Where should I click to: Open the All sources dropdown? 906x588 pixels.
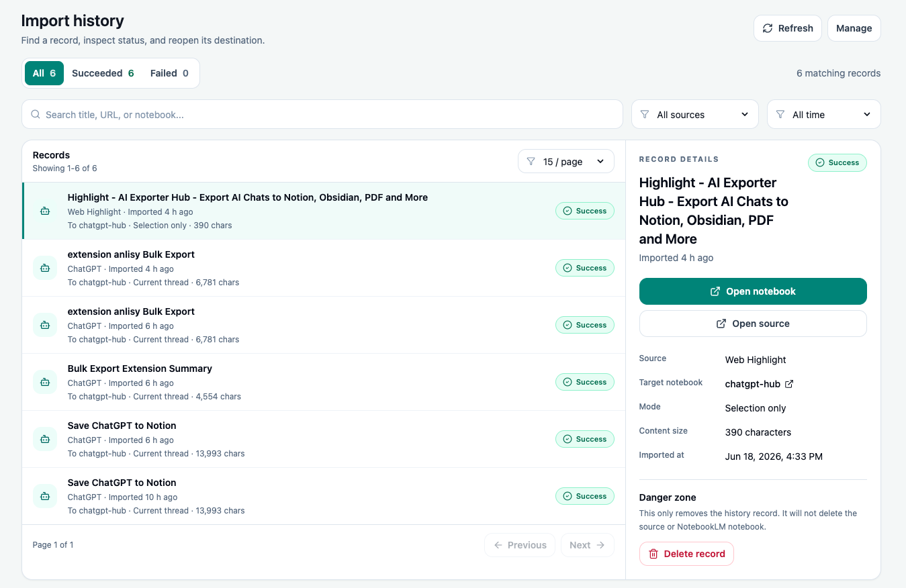[x=695, y=114]
